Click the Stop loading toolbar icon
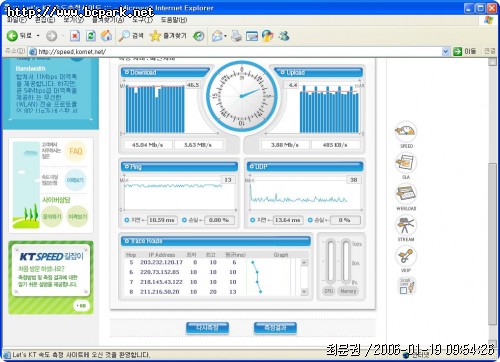 75,36
